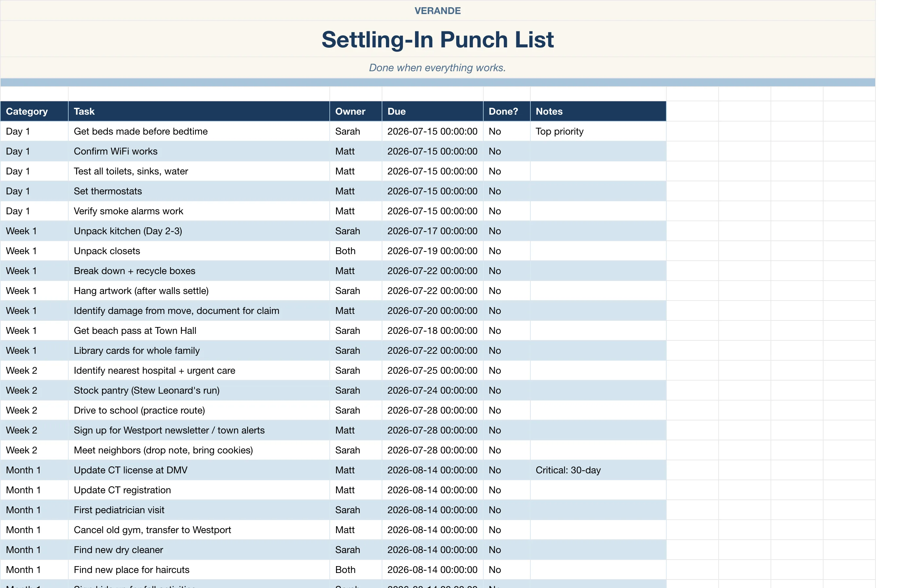Select 'Hang artwork (after walls settle)' cell
Image resolution: width=915 pixels, height=588 pixels.
tap(199, 290)
